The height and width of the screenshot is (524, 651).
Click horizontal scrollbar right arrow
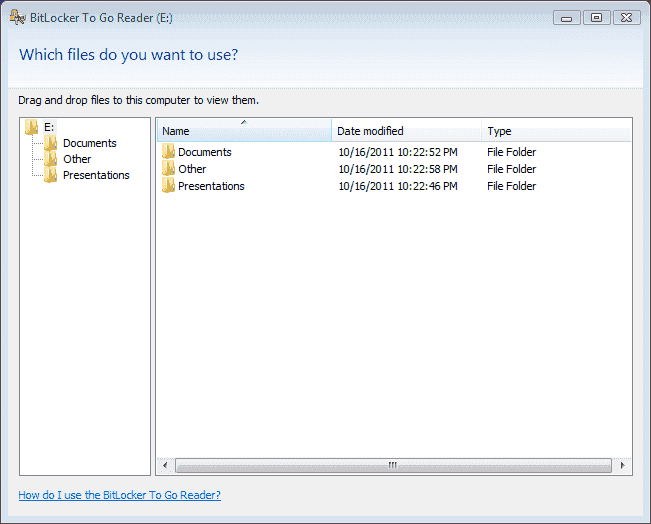point(622,465)
